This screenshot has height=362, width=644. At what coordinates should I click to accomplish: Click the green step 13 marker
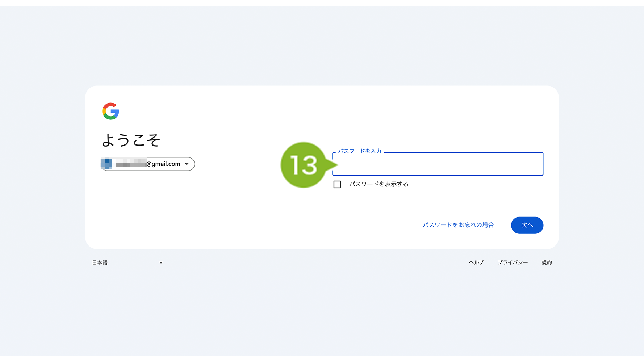tap(304, 165)
